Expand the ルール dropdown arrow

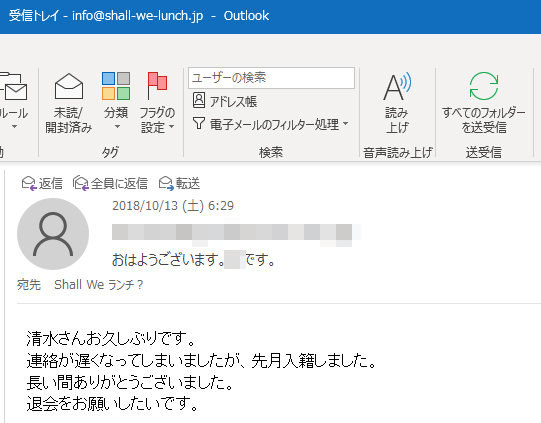pyautogui.click(x=14, y=127)
